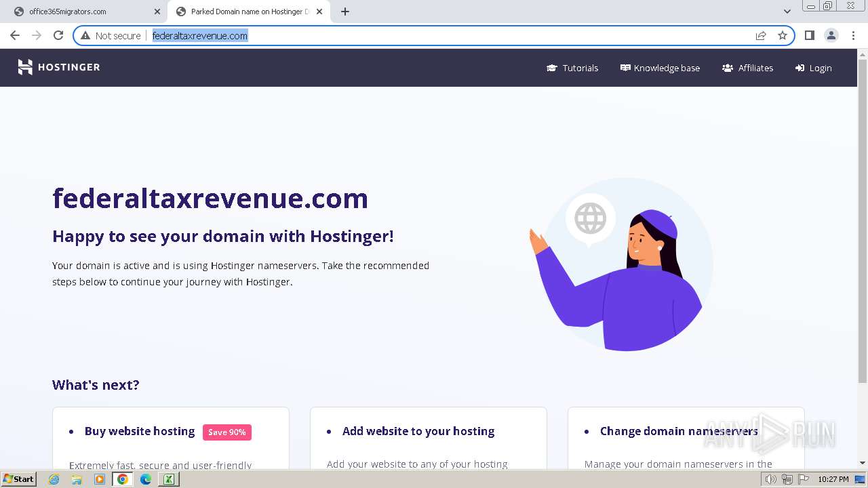Close the Parked Domain tab
Viewport: 868px width, 488px height.
[319, 12]
